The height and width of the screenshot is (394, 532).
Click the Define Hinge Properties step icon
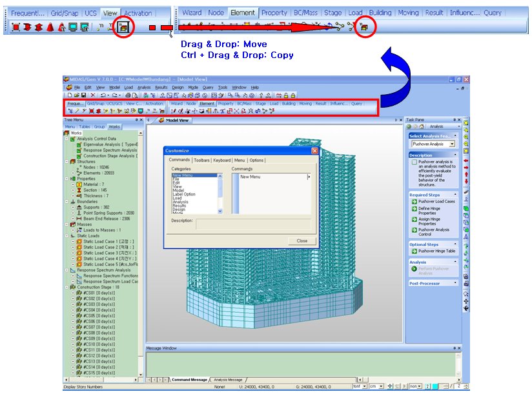coord(413,210)
